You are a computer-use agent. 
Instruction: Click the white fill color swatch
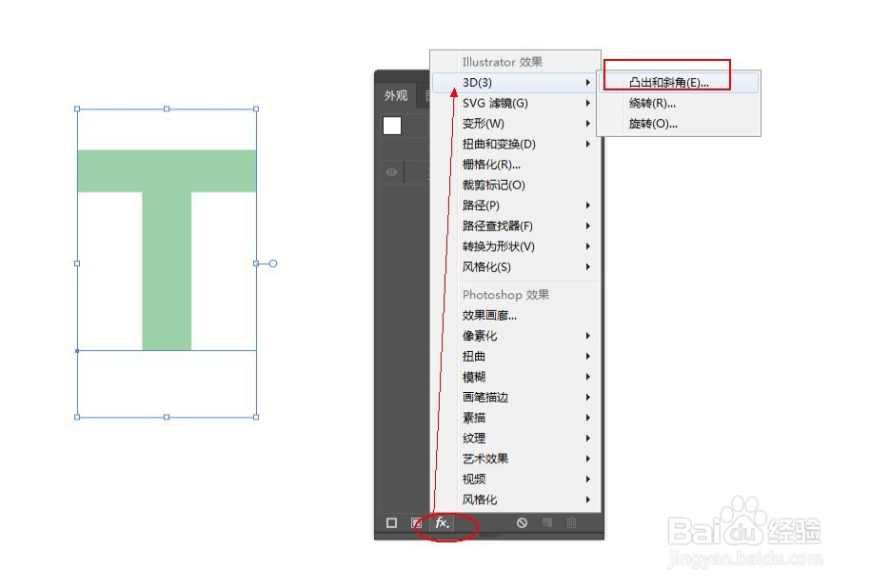[x=392, y=125]
